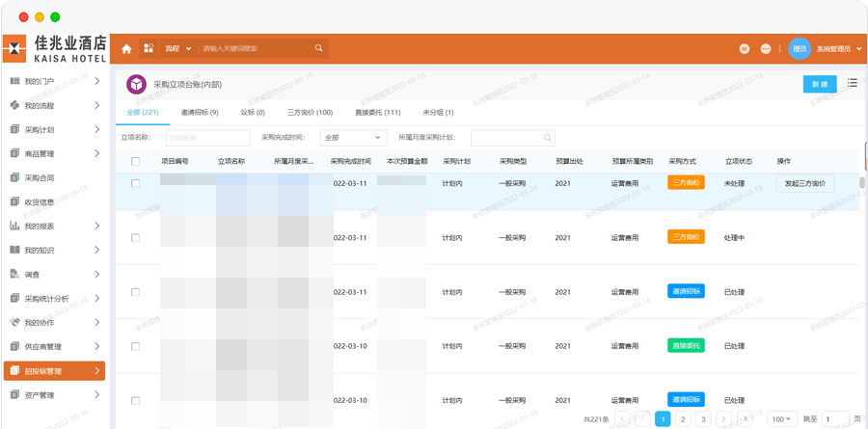Click the 处理中 status cell

(734, 237)
